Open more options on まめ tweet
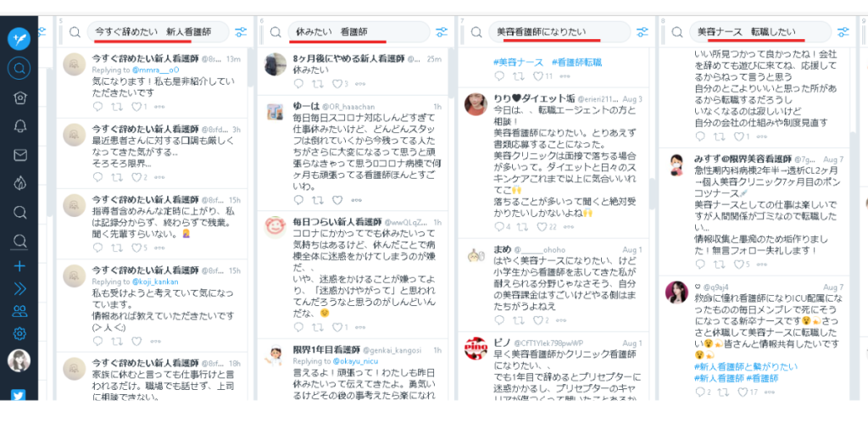The width and height of the screenshot is (868, 434). click(565, 320)
